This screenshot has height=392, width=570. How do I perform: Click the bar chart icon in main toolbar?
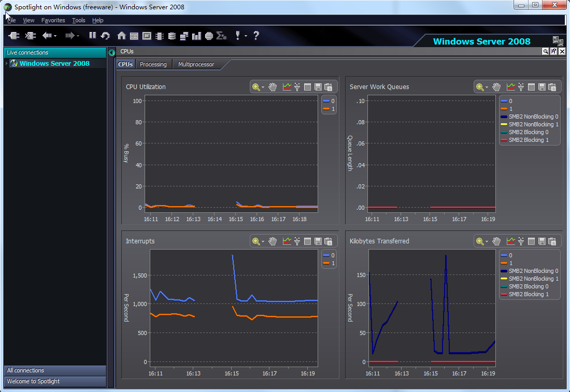(196, 36)
